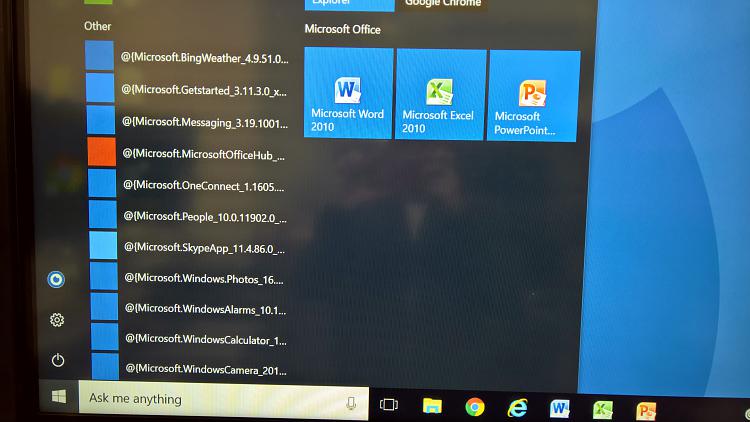Launch Google Chrome from taskbar
The height and width of the screenshot is (422, 750).
click(x=474, y=407)
